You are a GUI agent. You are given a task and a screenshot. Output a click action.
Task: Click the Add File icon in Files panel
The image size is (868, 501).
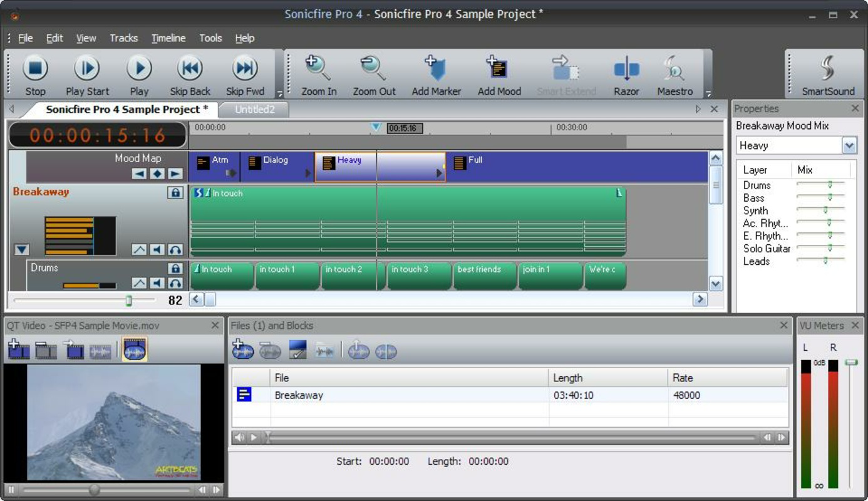coord(243,351)
